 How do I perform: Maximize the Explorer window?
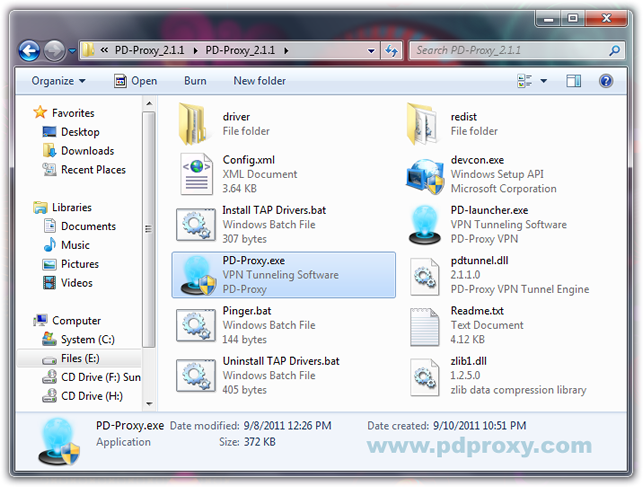pos(572,18)
